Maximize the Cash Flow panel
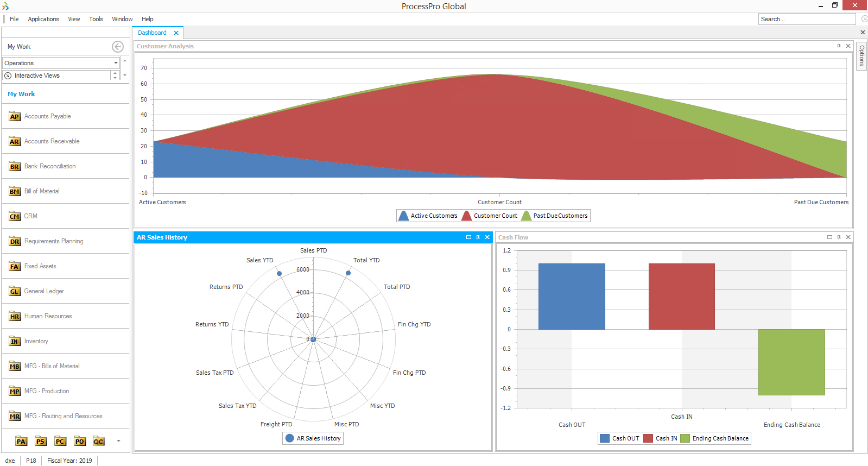Viewport: 868px width, 466px height. [x=829, y=237]
